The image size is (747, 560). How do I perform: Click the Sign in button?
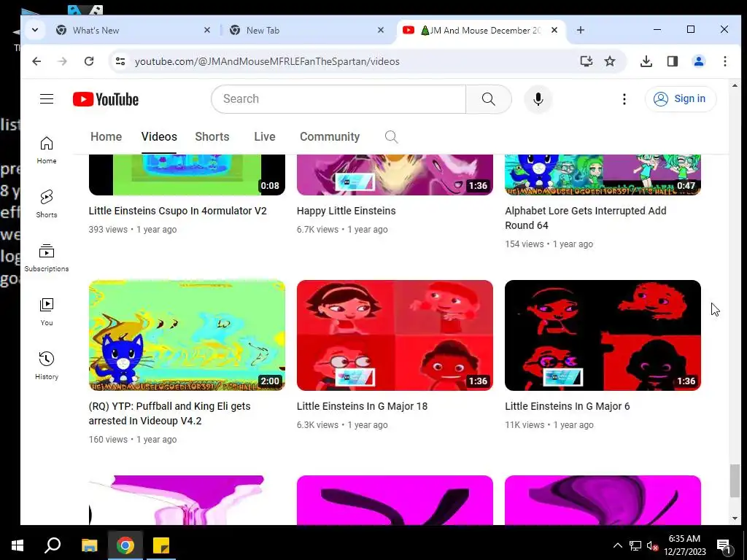[681, 99]
